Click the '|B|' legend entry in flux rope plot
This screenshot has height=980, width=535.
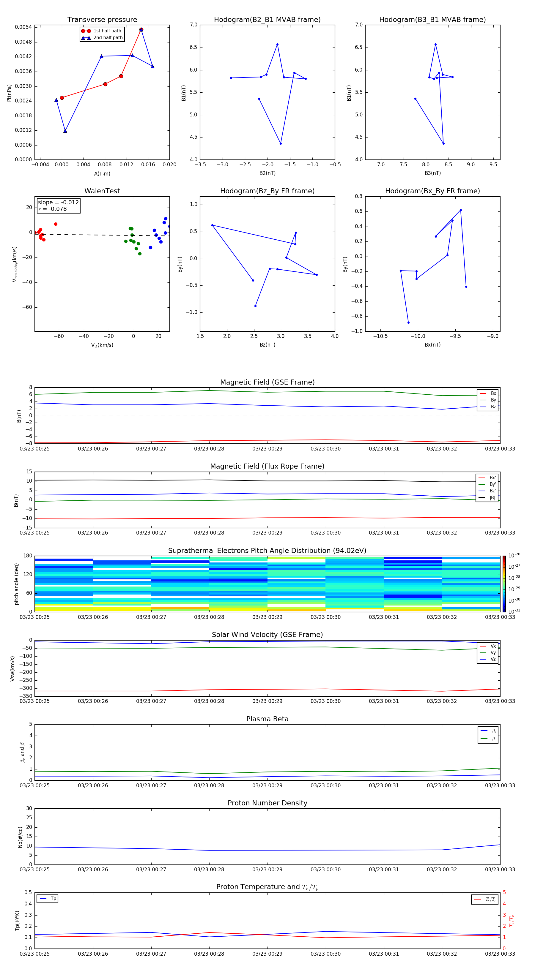tap(487, 498)
